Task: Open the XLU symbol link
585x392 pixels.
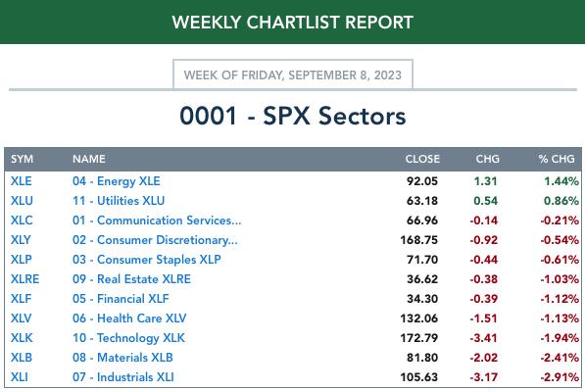Action: [22, 201]
